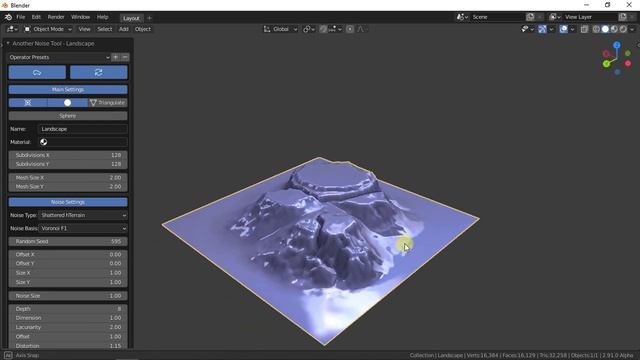Click the green Y axis gizmo handle
The width and height of the screenshot is (640, 360).
click(x=607, y=64)
